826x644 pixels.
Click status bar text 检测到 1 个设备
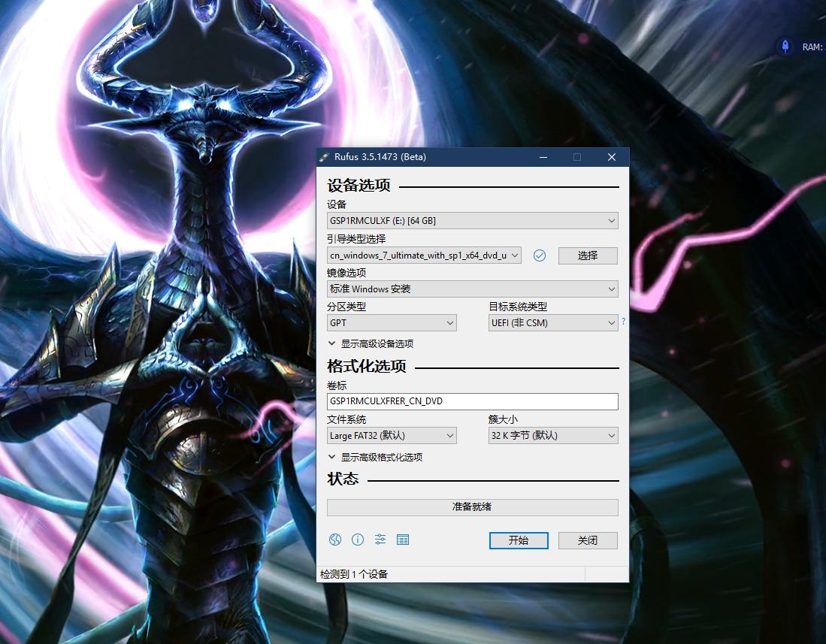pos(354,574)
